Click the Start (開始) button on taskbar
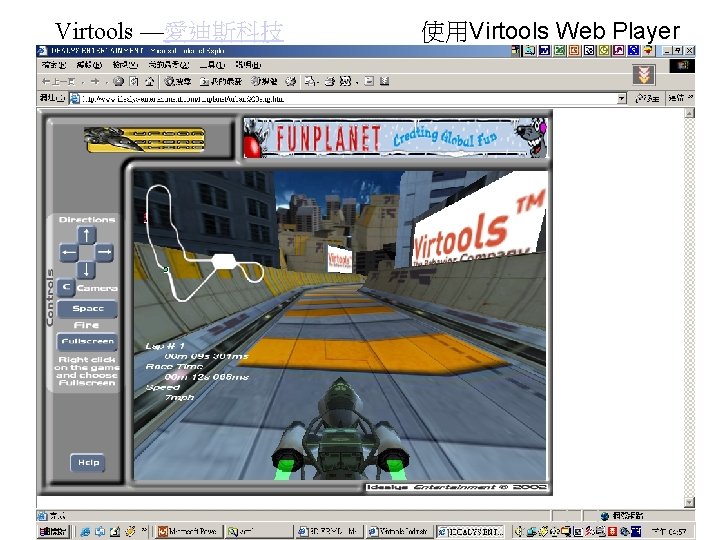 point(53,532)
